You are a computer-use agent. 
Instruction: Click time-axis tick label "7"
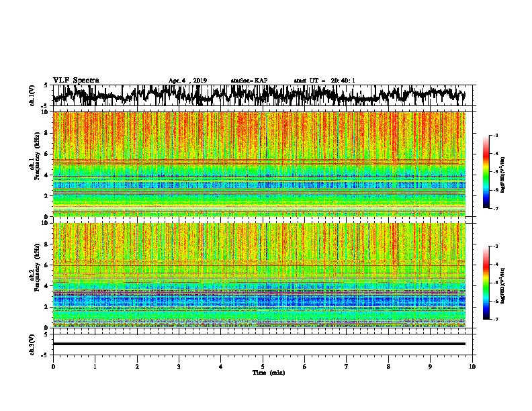347,367
